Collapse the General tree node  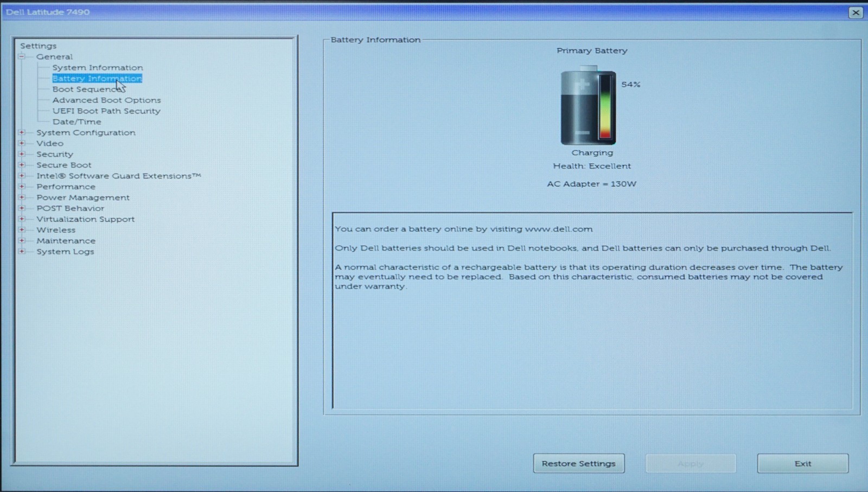coord(22,56)
